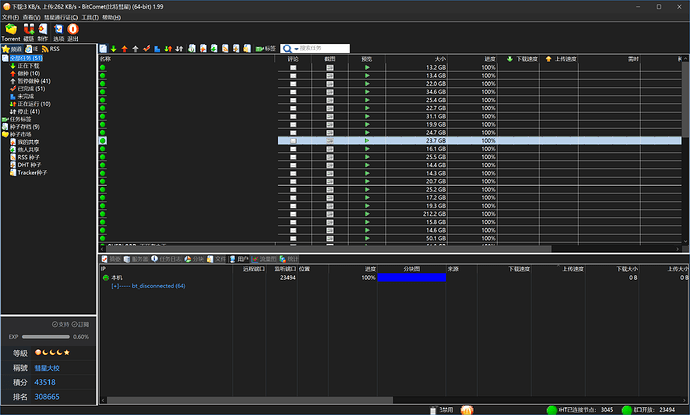The image size is (690, 415).
Task: Click the blue piece map bar for local peer
Action: 411,278
